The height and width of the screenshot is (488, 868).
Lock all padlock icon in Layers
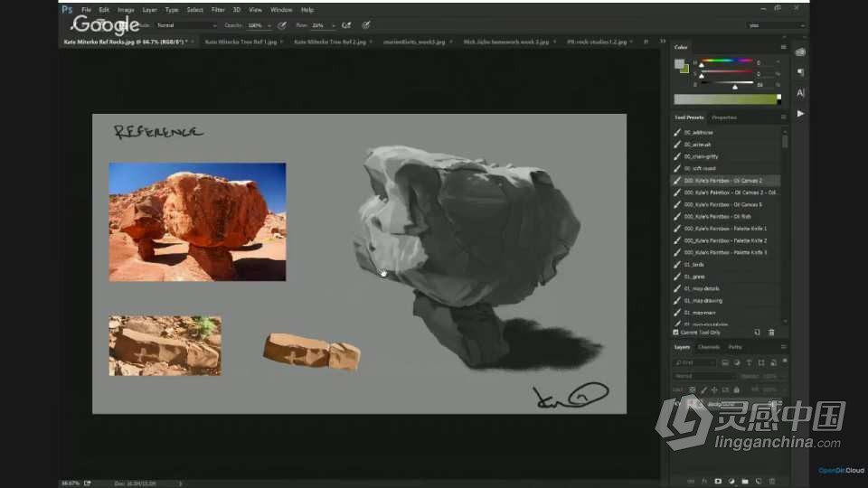pos(736,390)
